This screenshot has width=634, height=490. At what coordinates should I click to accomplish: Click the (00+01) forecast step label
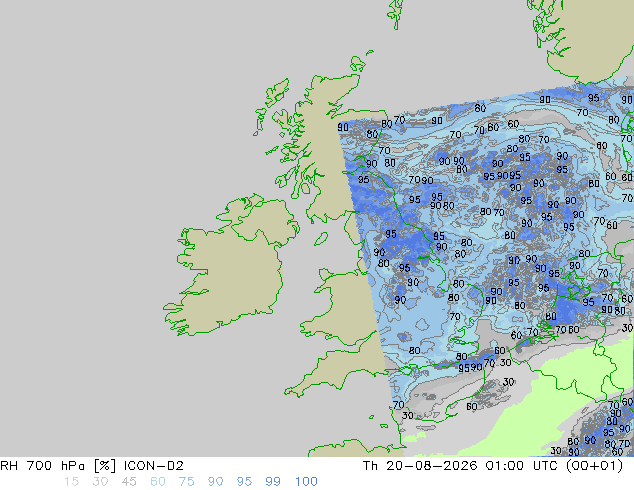point(594,466)
